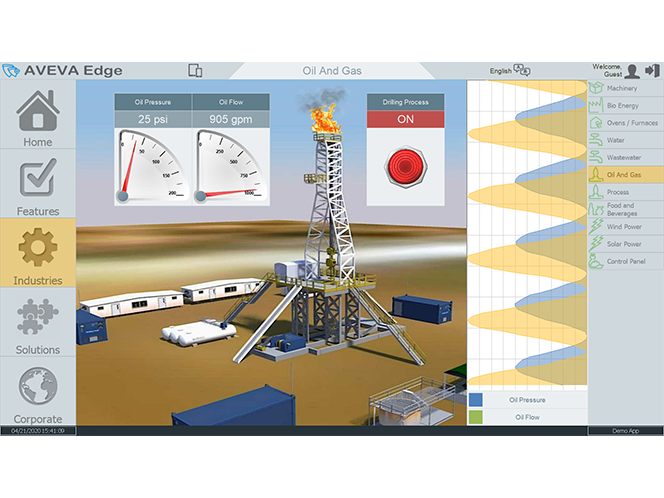Click the logout door icon
The height and width of the screenshot is (498, 664).
click(653, 70)
